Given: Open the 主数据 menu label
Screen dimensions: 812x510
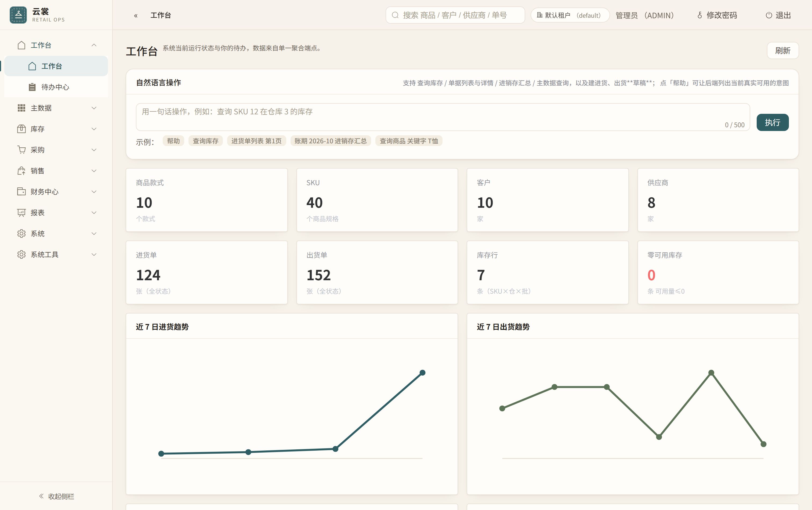Looking at the screenshot, I should 41,108.
